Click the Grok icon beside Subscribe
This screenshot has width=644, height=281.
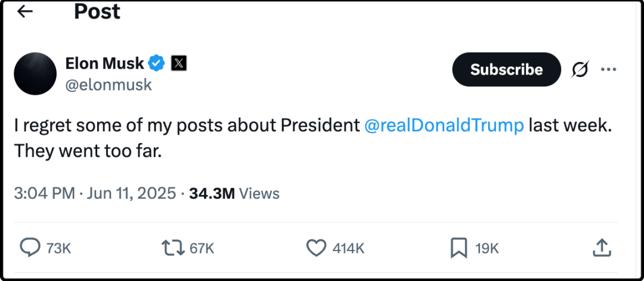click(580, 70)
